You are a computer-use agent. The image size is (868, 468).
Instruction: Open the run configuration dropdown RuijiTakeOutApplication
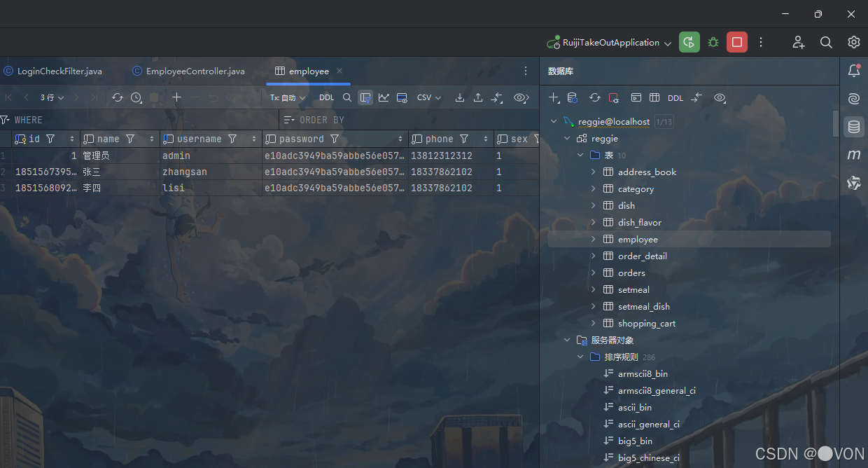tap(609, 43)
